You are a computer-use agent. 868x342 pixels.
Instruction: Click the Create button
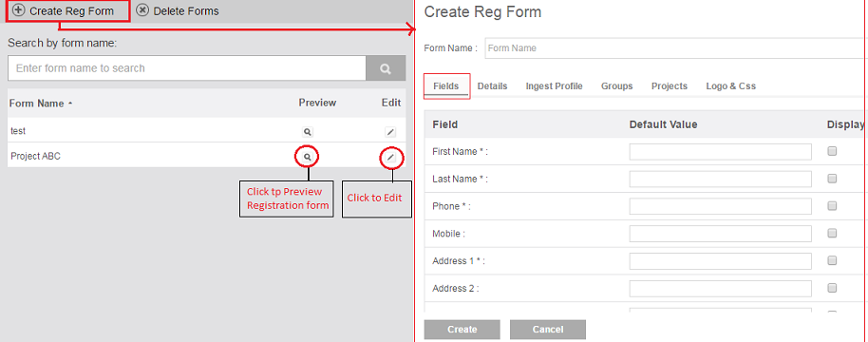(x=462, y=330)
